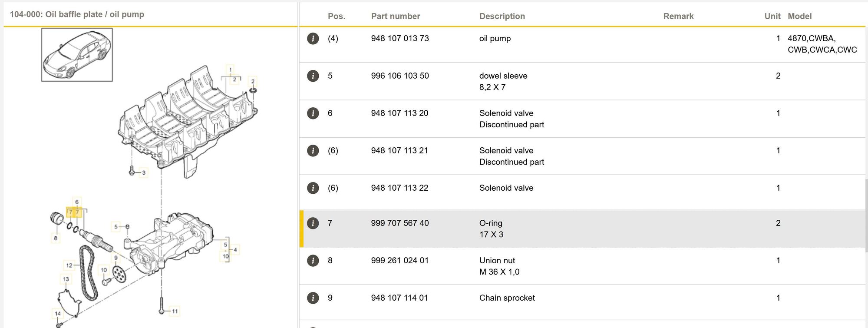This screenshot has width=868, height=328.
Task: Select the Part number column header
Action: tap(395, 17)
